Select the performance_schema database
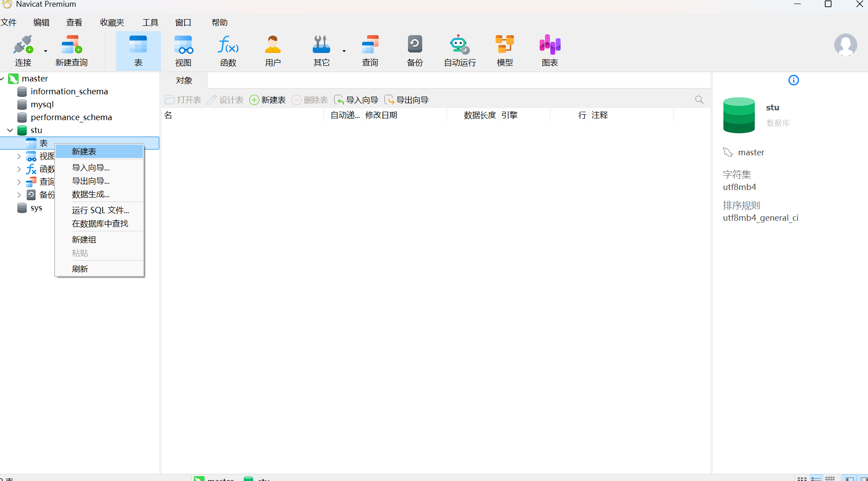Viewport: 868px width, 481px height. (71, 117)
